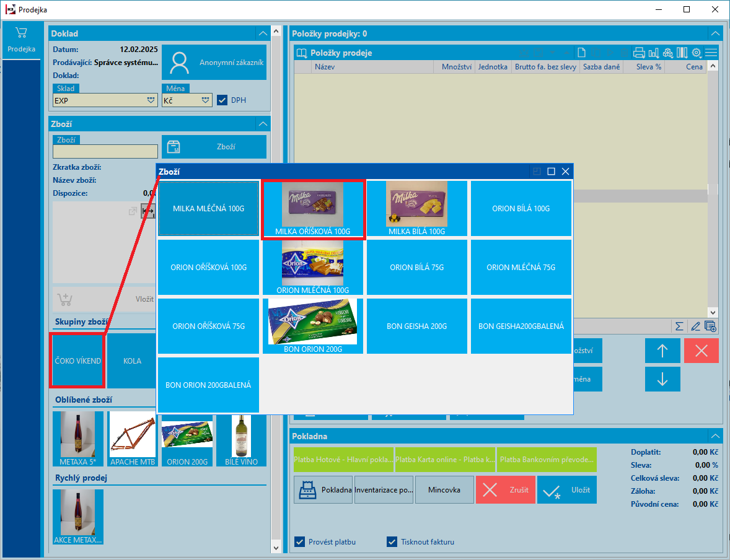Collapse the Zboží panel
This screenshot has height=560, width=730.
pyautogui.click(x=263, y=124)
